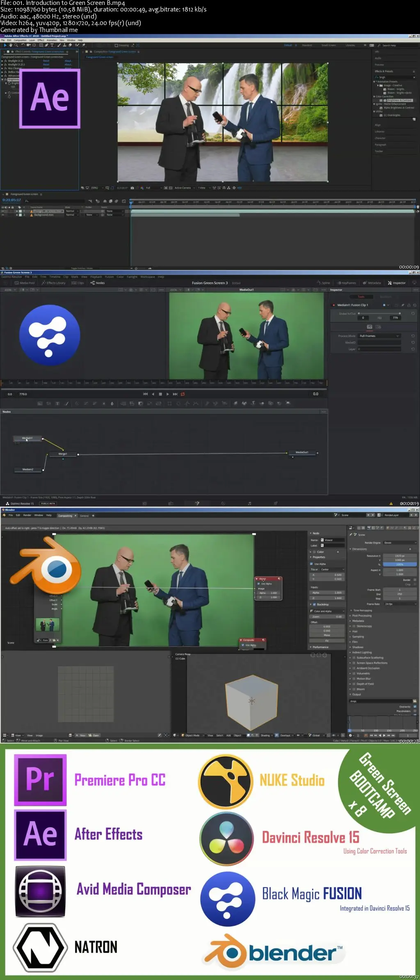Click the Open button in Blender image editor
420x980 pixels.
coord(94,735)
